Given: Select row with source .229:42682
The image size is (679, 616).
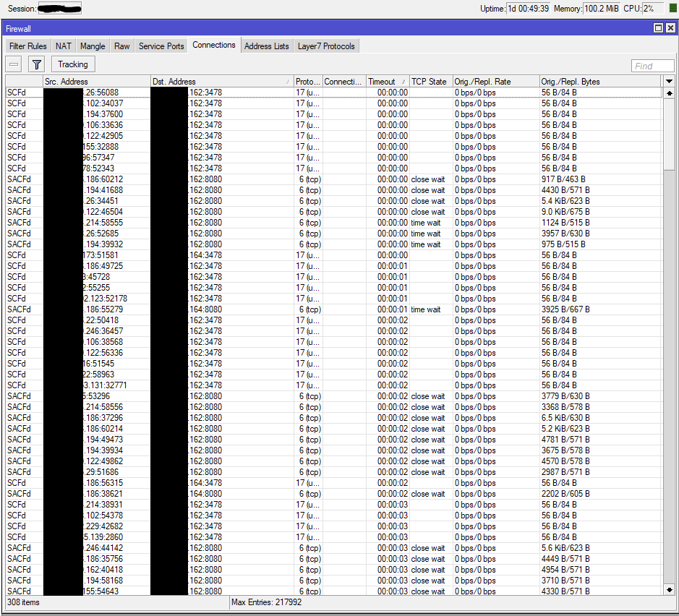Looking at the screenshot, I should (333, 526).
